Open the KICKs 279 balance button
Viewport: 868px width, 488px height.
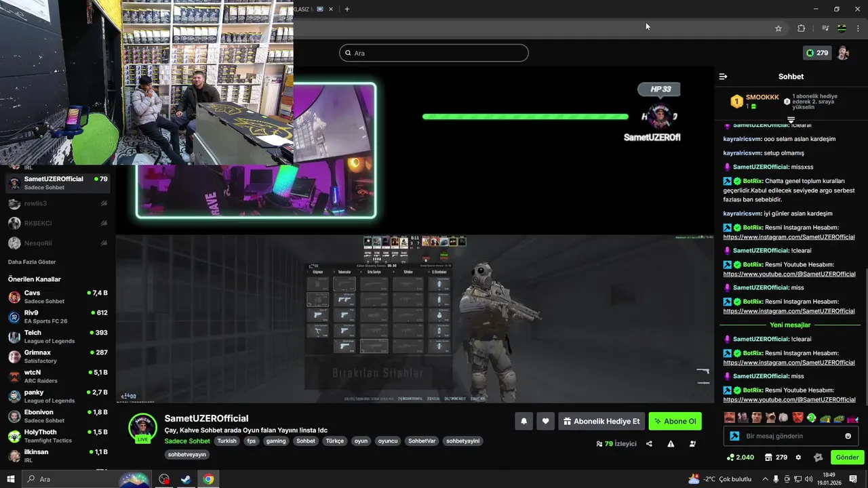817,53
